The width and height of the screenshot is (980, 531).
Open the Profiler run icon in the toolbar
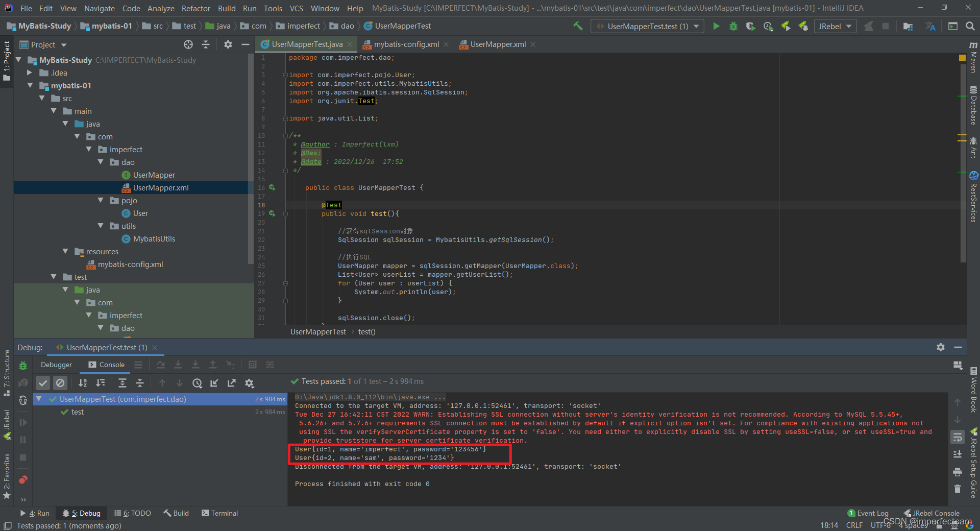768,26
